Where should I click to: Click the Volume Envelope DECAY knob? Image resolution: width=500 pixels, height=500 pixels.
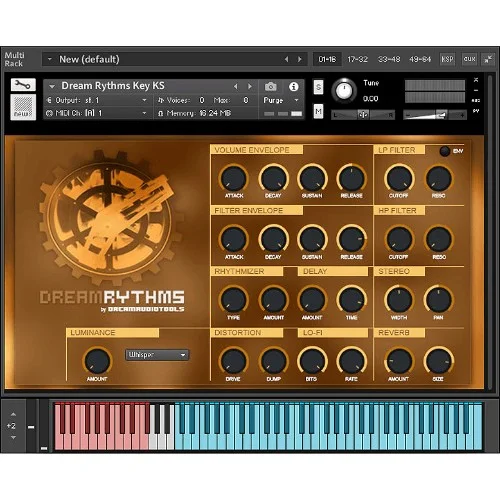273,178
